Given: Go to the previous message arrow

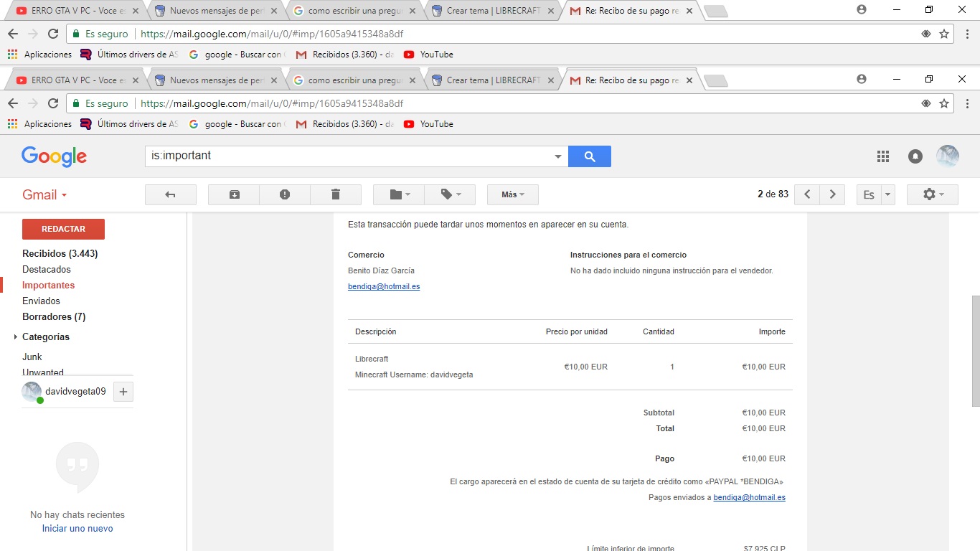Looking at the screenshot, I should [807, 194].
